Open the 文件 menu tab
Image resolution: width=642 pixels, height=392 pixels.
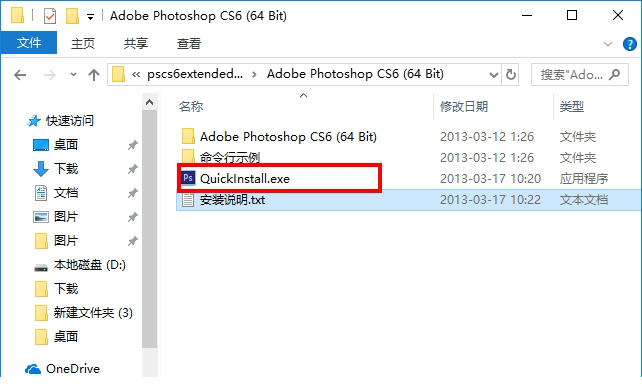point(29,43)
